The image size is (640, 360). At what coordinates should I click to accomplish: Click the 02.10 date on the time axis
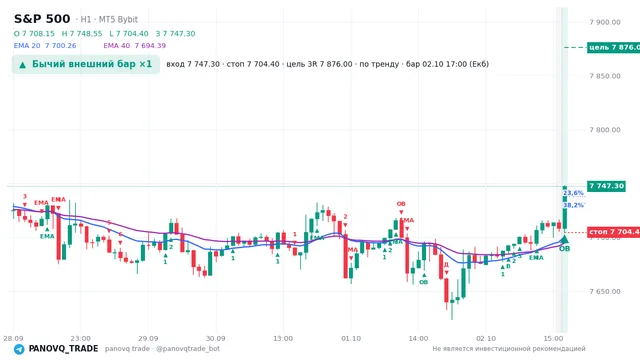pos(486,338)
